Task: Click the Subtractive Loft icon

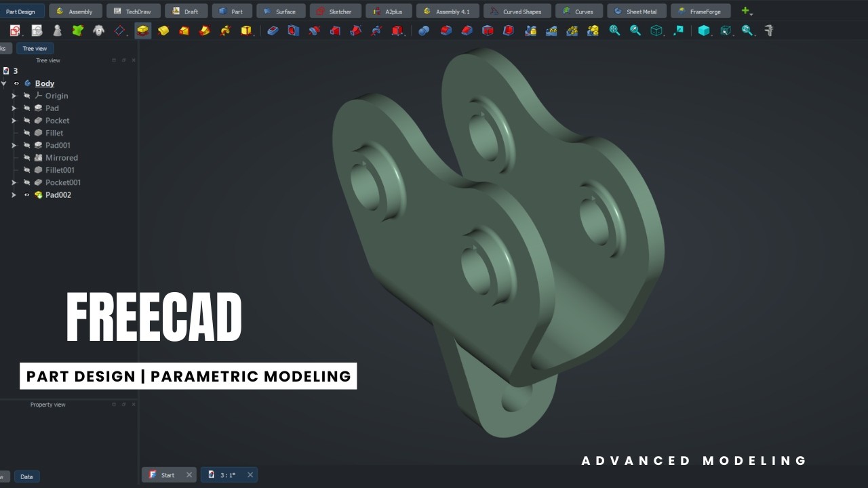Action: 335,30
